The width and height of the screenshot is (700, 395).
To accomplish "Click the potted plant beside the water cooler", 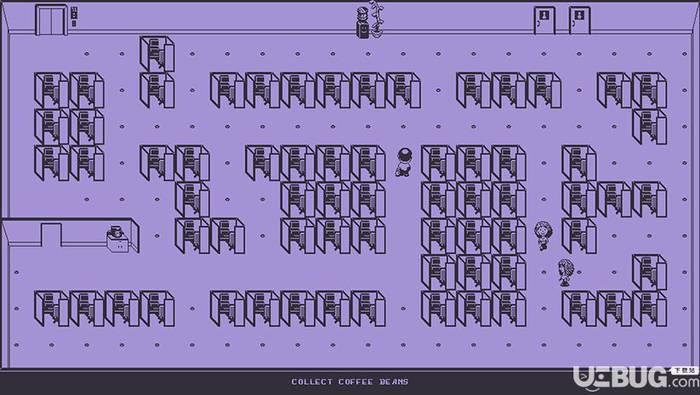I will (376, 19).
